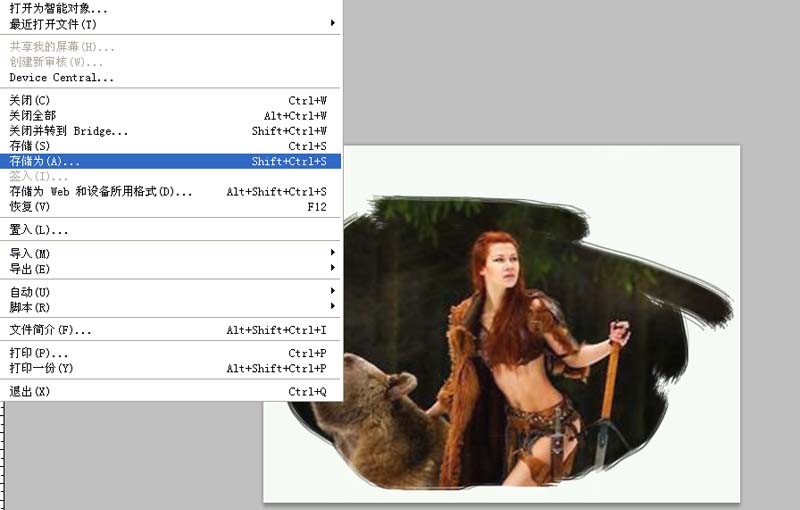Launch Device Central... from the menu
This screenshot has width=800, height=510.
pos(62,77)
